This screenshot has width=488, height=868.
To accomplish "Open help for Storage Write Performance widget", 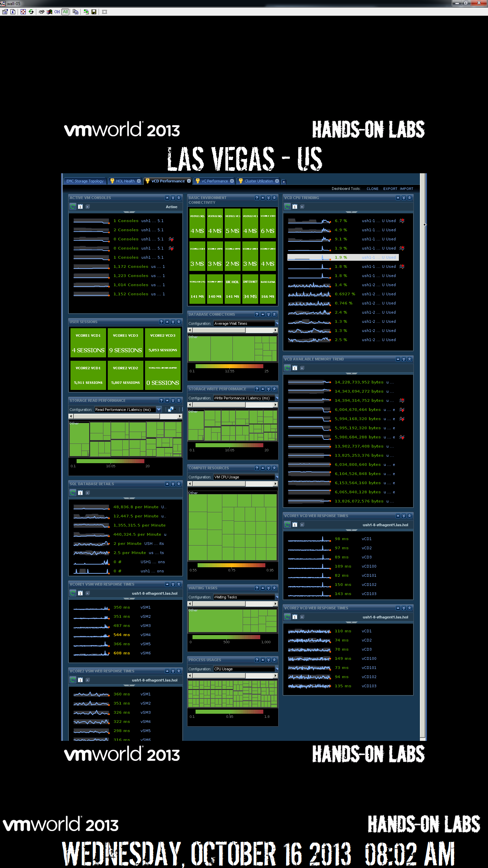I will point(257,389).
